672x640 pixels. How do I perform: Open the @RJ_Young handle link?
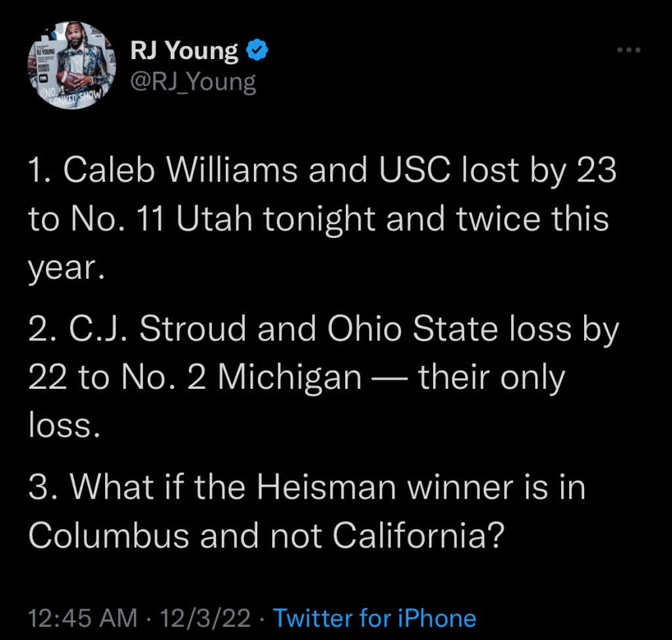[x=194, y=81]
